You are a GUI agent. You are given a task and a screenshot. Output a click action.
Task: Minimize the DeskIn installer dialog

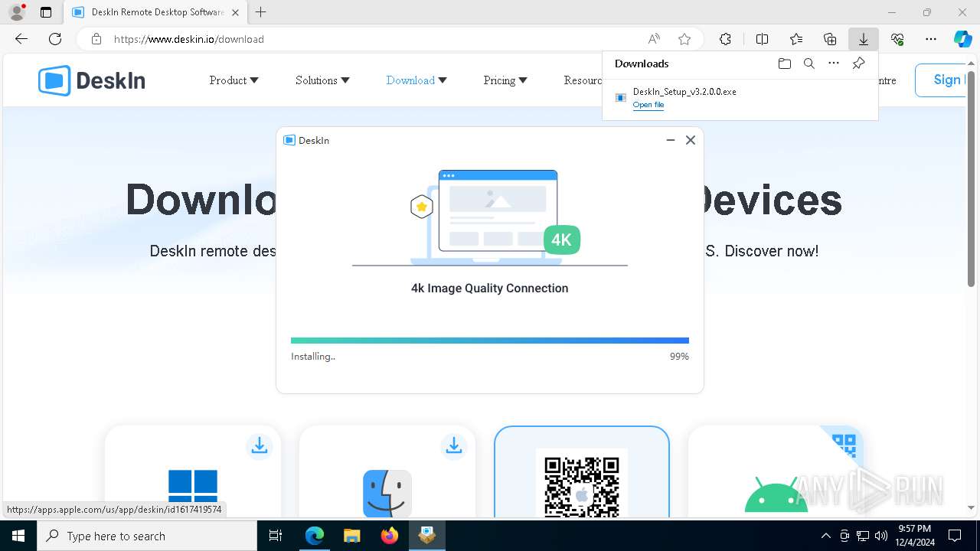pyautogui.click(x=671, y=140)
